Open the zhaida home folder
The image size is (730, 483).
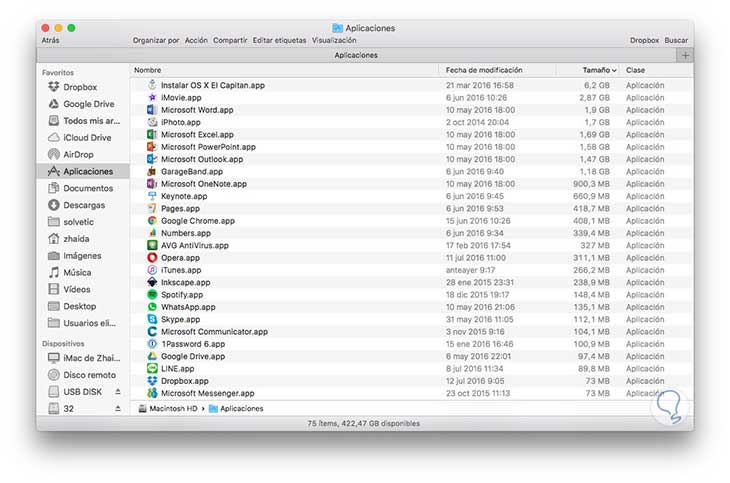point(68,238)
